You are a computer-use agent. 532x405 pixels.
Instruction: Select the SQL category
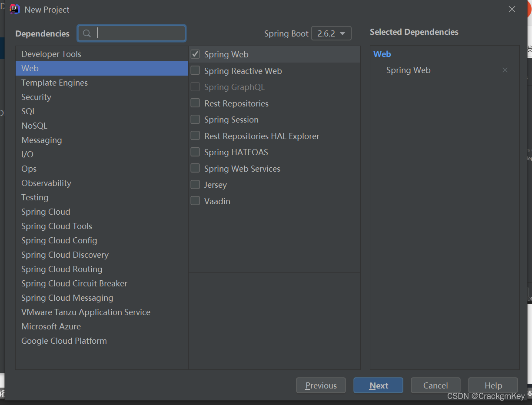(x=102, y=111)
